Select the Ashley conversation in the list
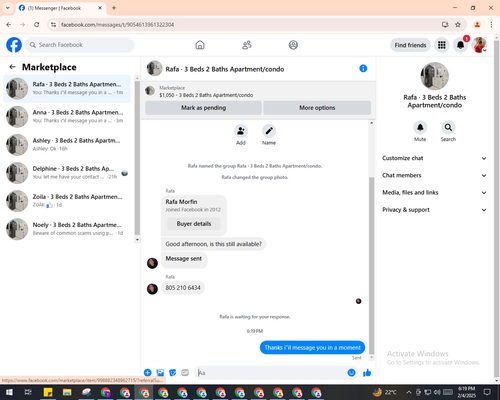The width and height of the screenshot is (500, 400). (67, 145)
